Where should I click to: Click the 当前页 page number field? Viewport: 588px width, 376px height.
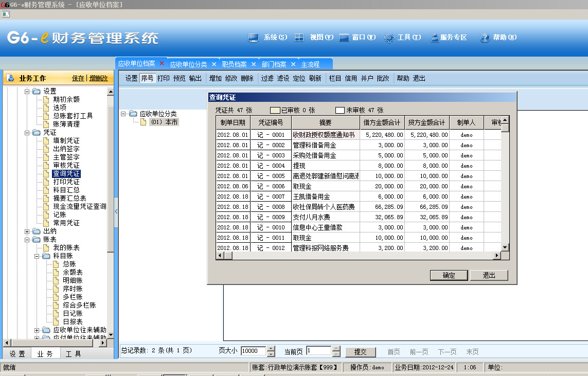[x=318, y=351]
